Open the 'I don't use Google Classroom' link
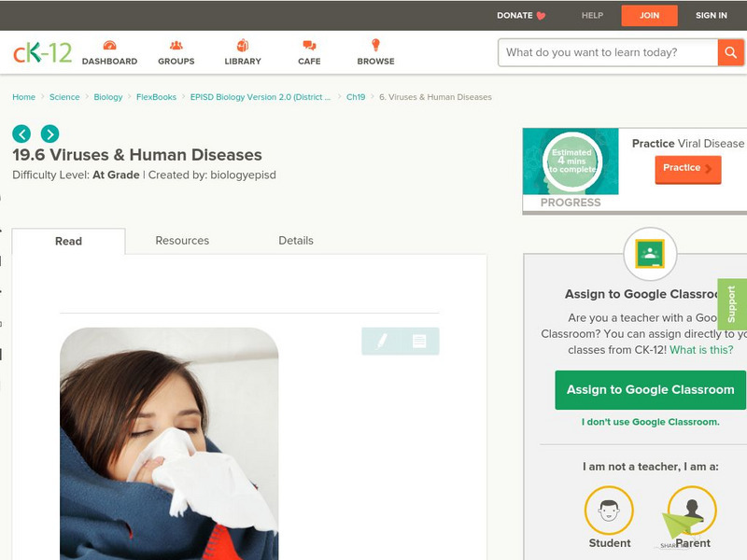The height and width of the screenshot is (560, 747). [x=649, y=421]
